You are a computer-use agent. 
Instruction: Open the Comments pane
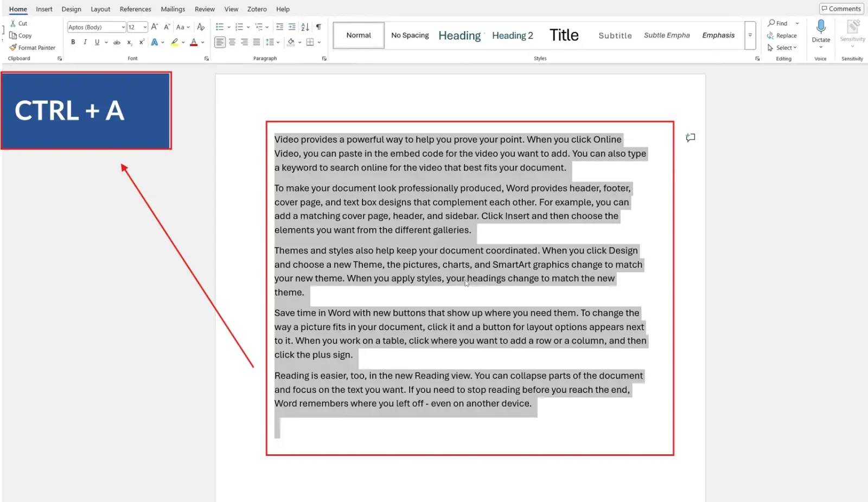coord(841,9)
